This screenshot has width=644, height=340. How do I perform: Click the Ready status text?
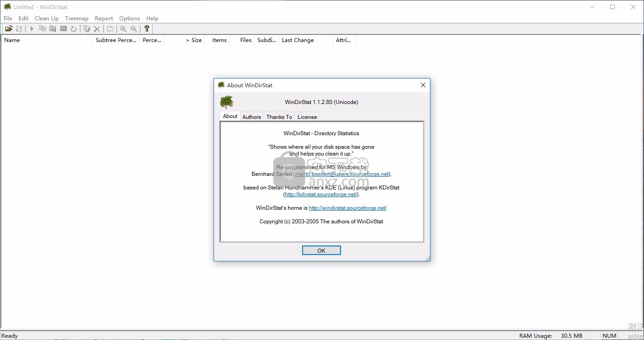(x=10, y=336)
